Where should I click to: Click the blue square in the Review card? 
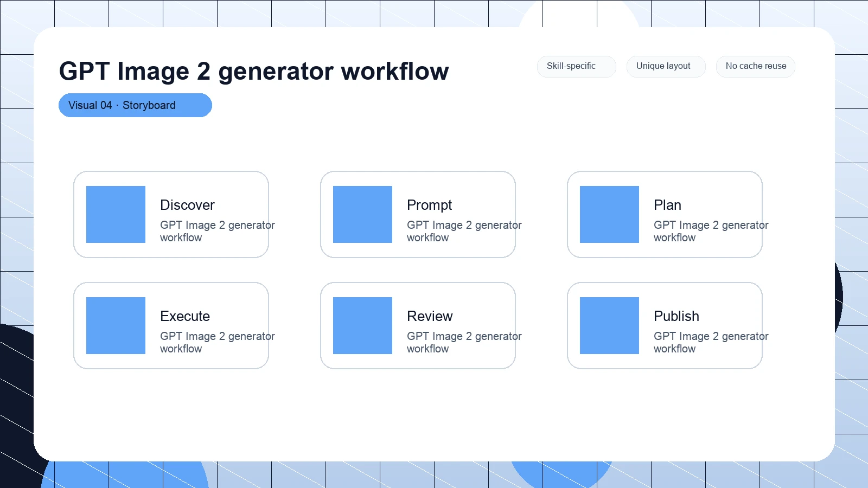click(362, 325)
